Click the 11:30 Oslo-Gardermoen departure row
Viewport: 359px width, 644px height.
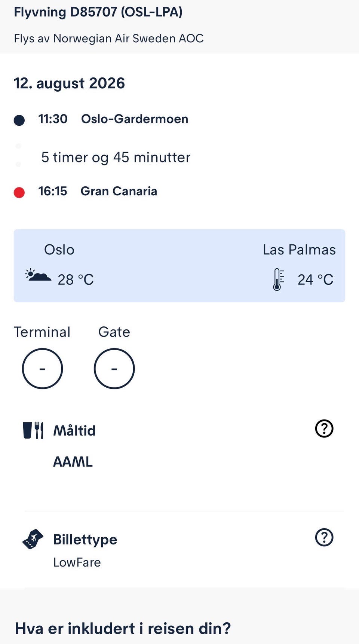101,119
